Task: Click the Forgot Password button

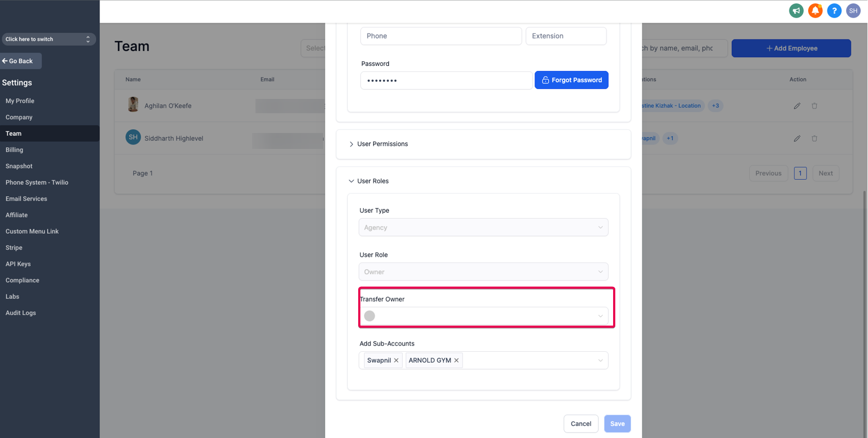Action: (571, 80)
